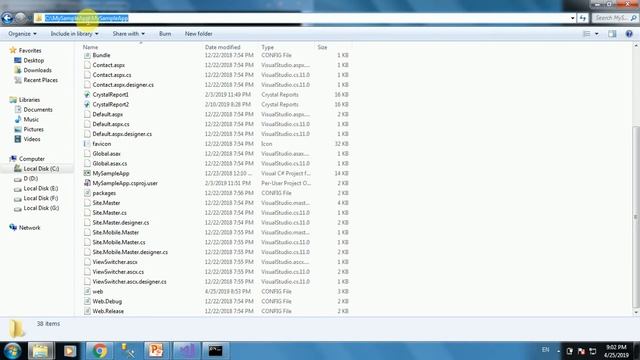Open the address bar history dropdown
Screen dimensions: 640x360
coord(573,18)
